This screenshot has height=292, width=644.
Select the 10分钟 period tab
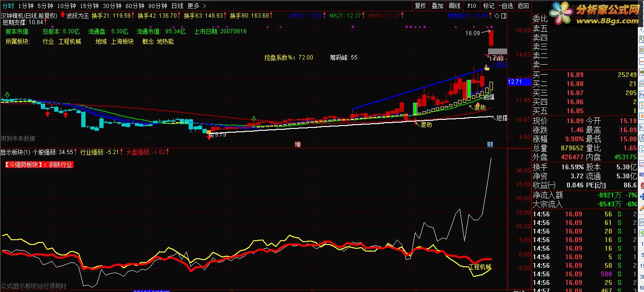click(66, 6)
